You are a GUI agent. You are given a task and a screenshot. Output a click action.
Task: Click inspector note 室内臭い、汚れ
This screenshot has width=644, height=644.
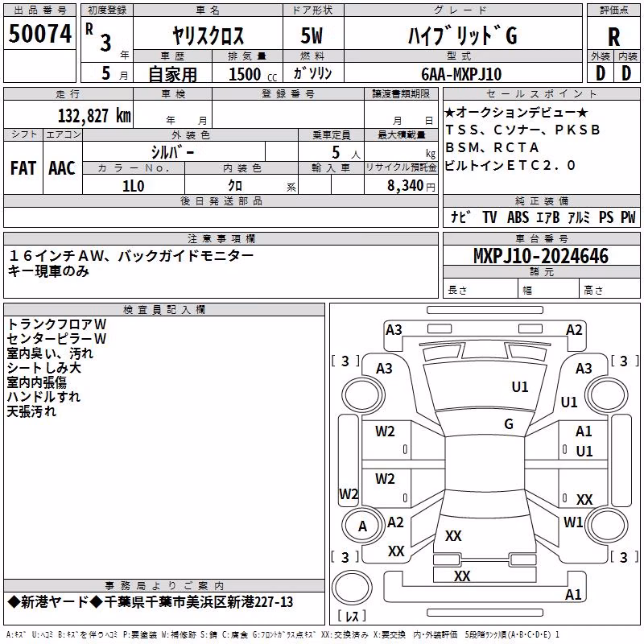point(50,353)
